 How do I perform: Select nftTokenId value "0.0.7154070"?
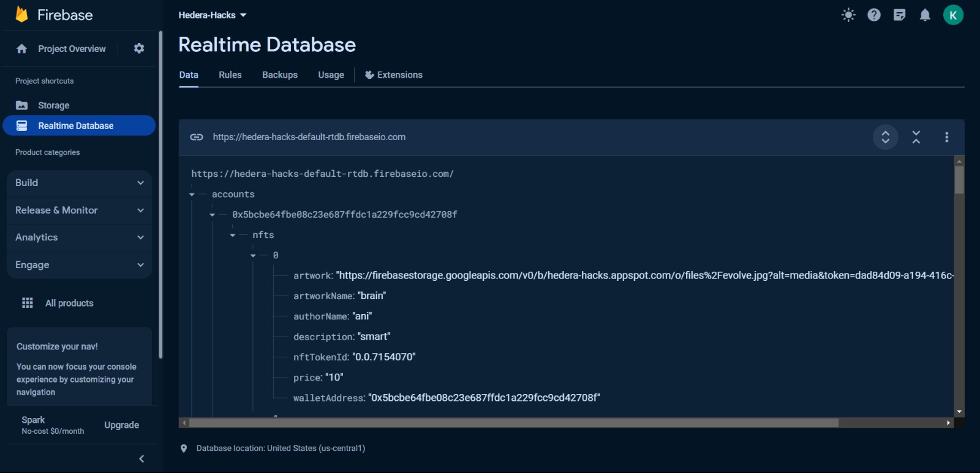click(x=384, y=357)
